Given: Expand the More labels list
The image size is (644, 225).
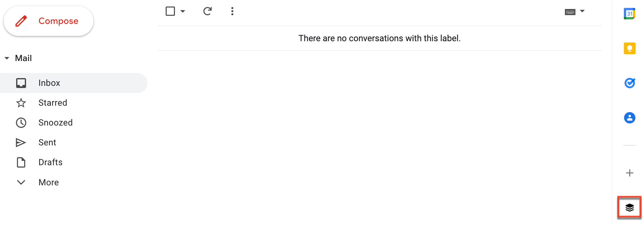Looking at the screenshot, I should point(48,182).
